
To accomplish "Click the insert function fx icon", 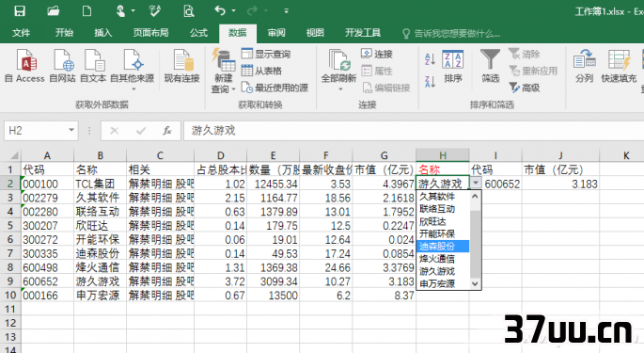I will 166,131.
